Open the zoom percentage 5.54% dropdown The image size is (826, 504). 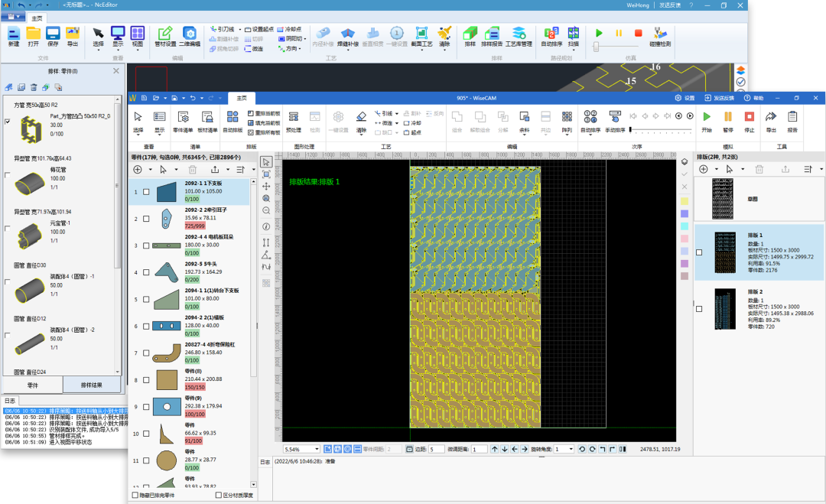point(317,449)
